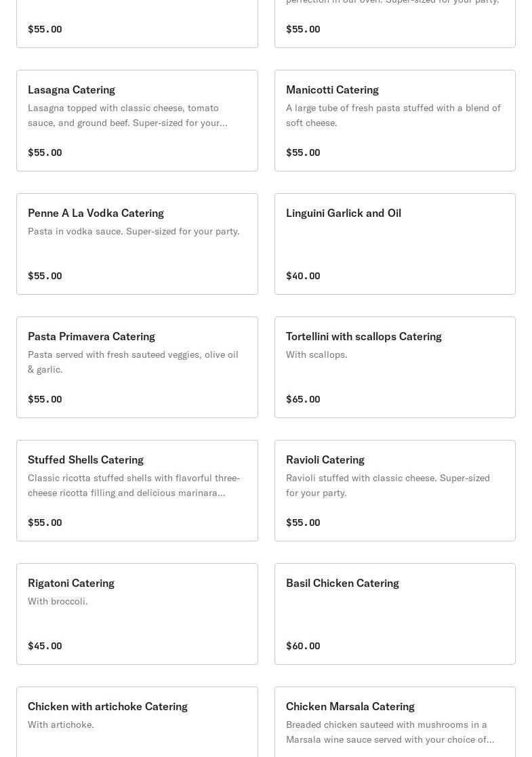Click the $60.00 Basil Chicken price
The image size is (532, 757).
(303, 646)
